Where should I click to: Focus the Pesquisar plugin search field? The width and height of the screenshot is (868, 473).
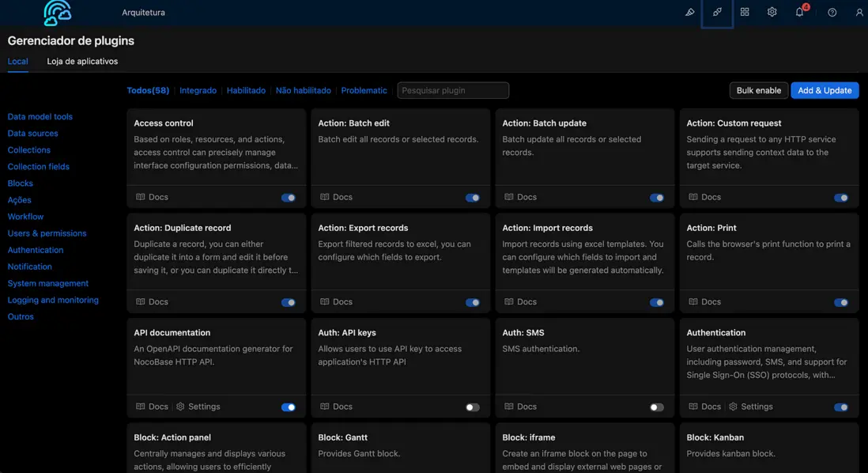pos(453,91)
